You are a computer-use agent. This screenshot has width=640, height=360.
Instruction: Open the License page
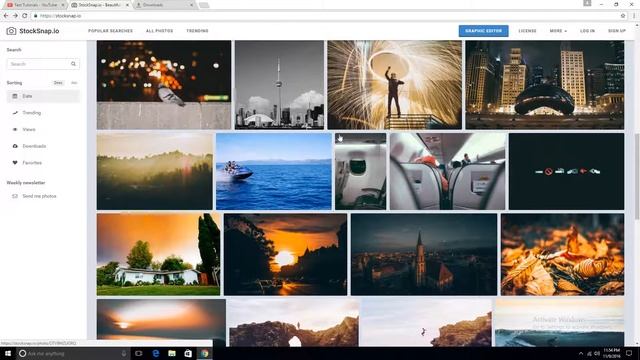point(527,31)
